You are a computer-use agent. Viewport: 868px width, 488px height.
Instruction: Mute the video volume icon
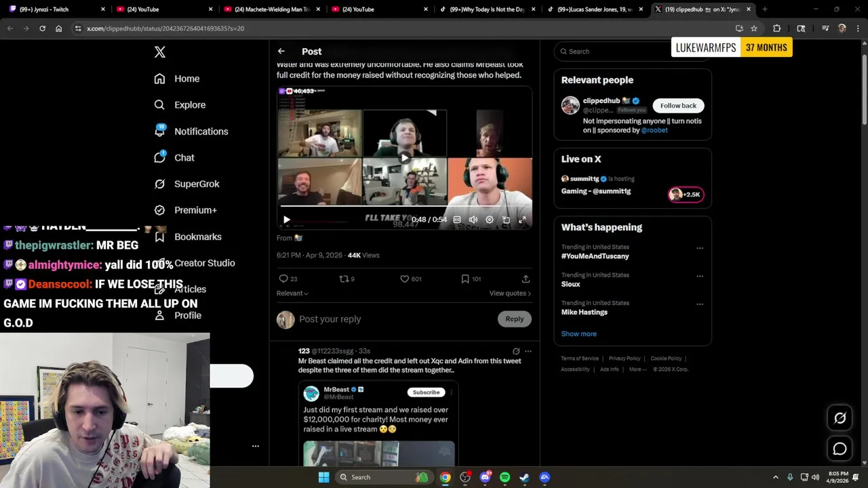pyautogui.click(x=473, y=220)
